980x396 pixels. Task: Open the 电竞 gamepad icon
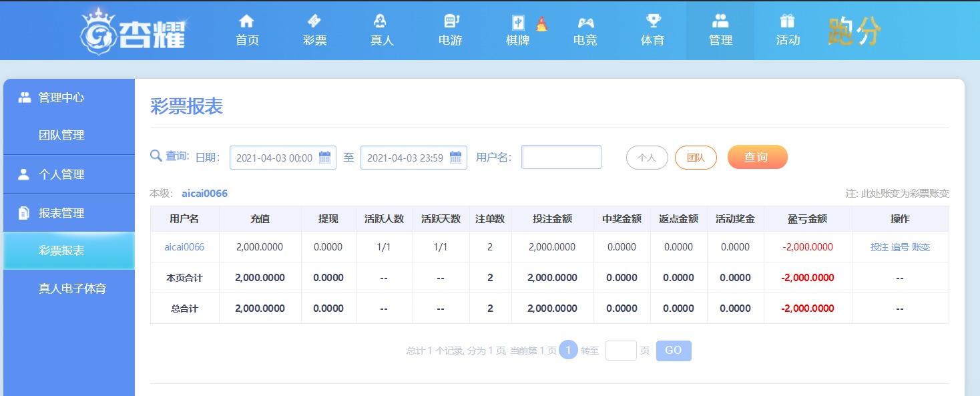point(585,22)
